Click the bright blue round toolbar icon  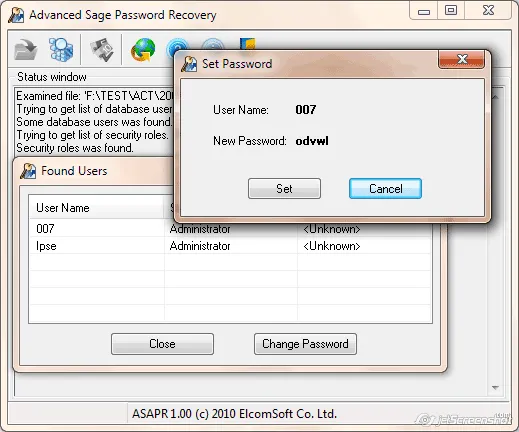click(x=177, y=45)
